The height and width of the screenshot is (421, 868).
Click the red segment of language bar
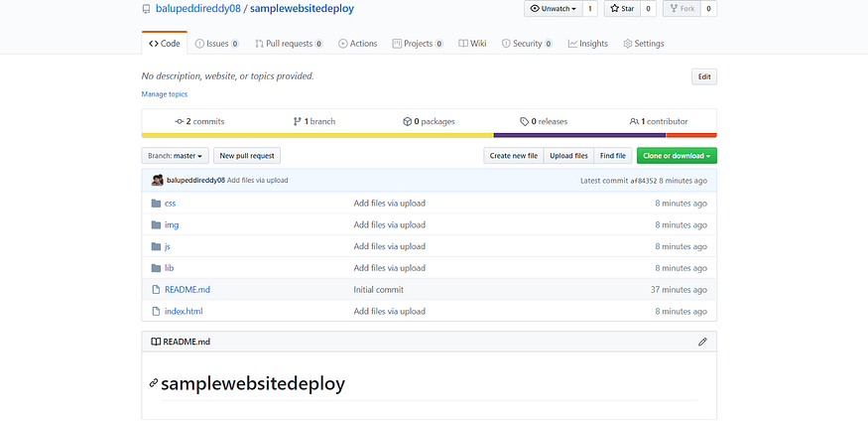(x=691, y=135)
